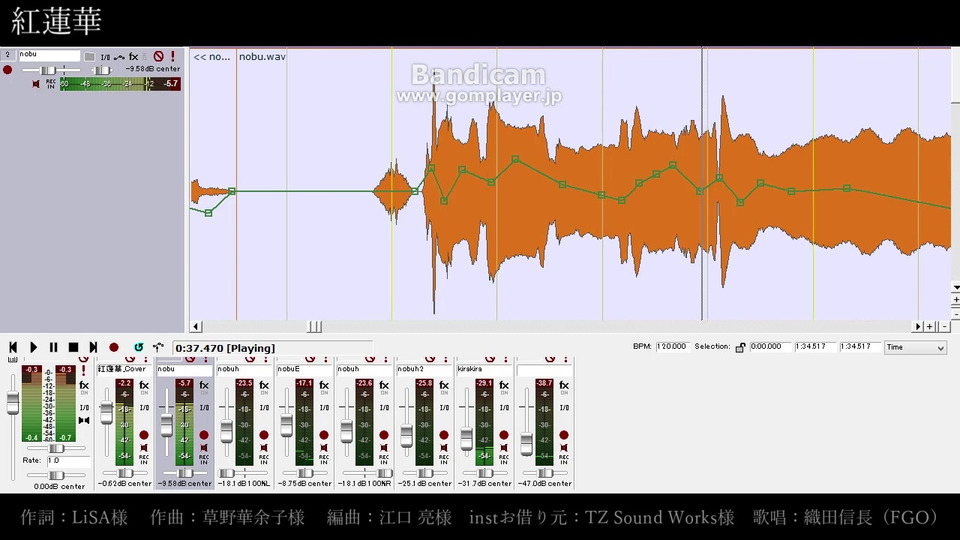Click the master volume fader
Image resolution: width=960 pixels, height=540 pixels.
pyautogui.click(x=12, y=403)
